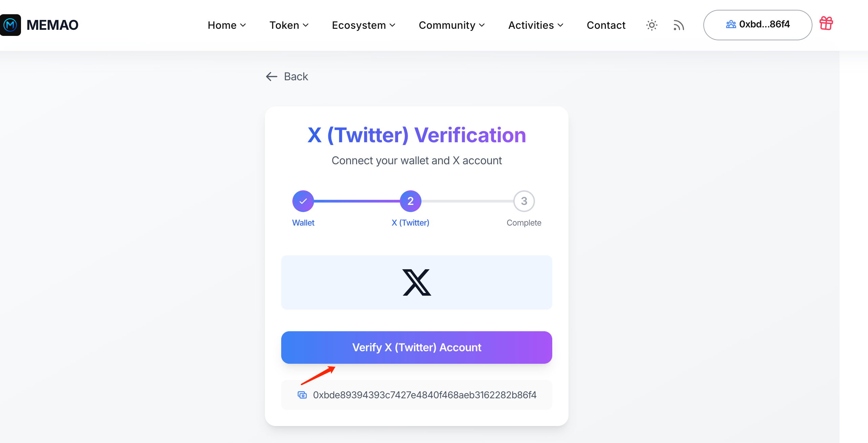The width and height of the screenshot is (868, 443).
Task: Click the MEMAO logo icon
Action: tap(11, 25)
